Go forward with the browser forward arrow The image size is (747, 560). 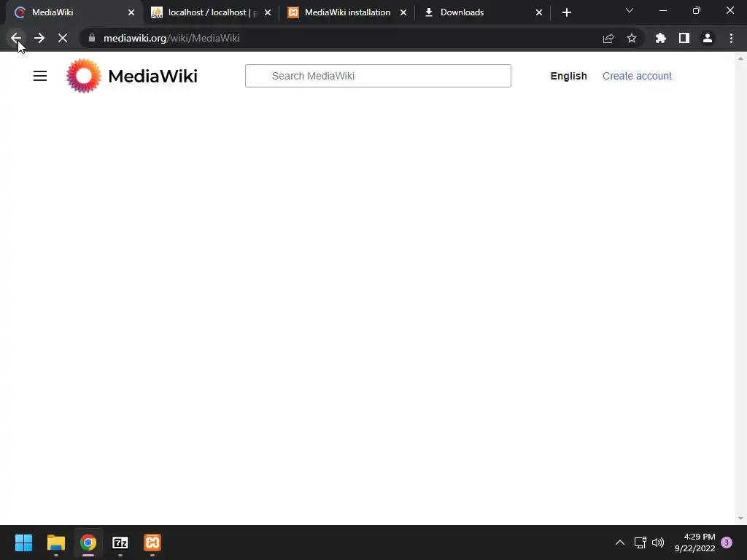pos(39,38)
